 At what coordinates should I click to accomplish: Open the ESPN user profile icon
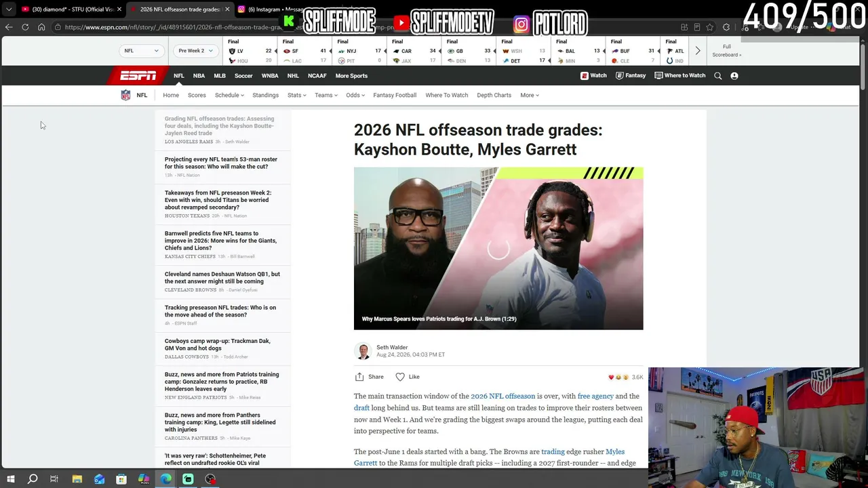734,76
